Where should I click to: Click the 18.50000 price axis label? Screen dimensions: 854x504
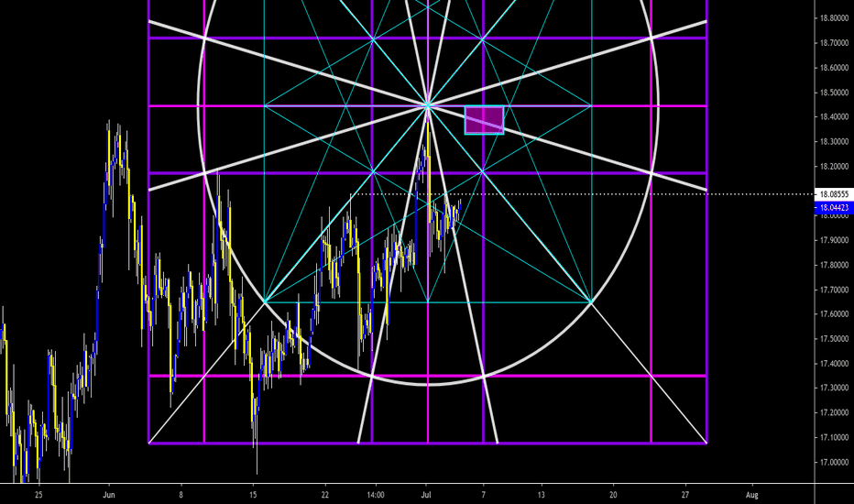834,92
